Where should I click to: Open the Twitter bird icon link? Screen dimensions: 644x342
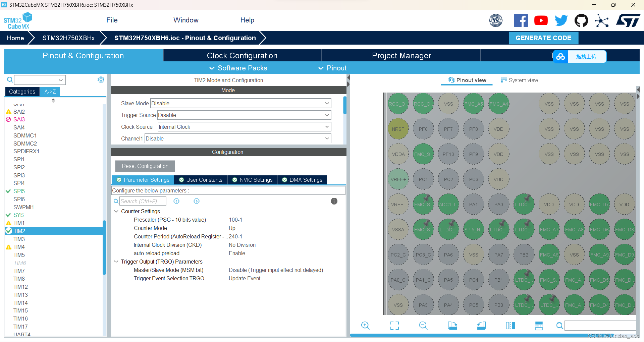point(561,20)
